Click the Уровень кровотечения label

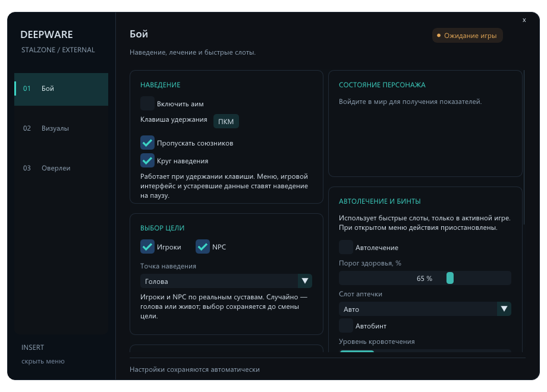pyautogui.click(x=377, y=342)
